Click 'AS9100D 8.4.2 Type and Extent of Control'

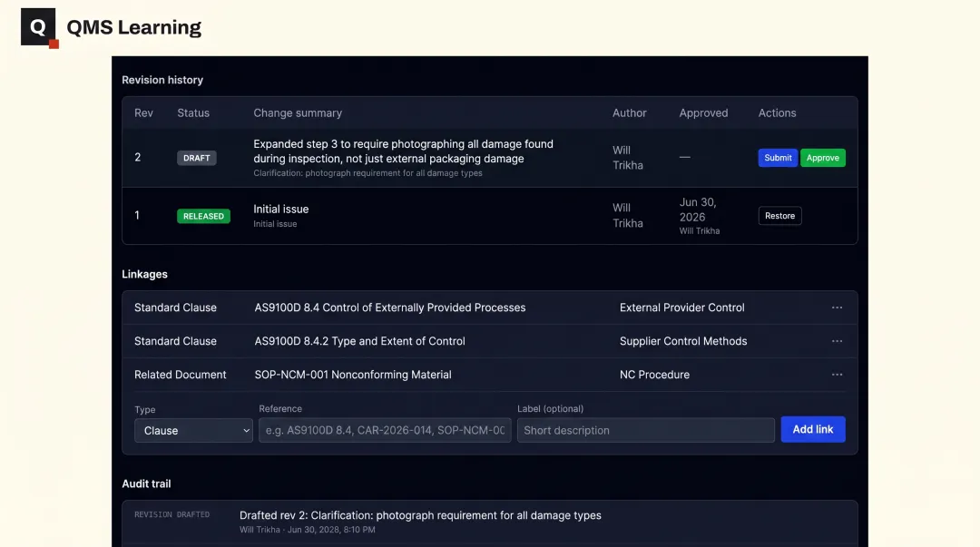pyautogui.click(x=359, y=341)
